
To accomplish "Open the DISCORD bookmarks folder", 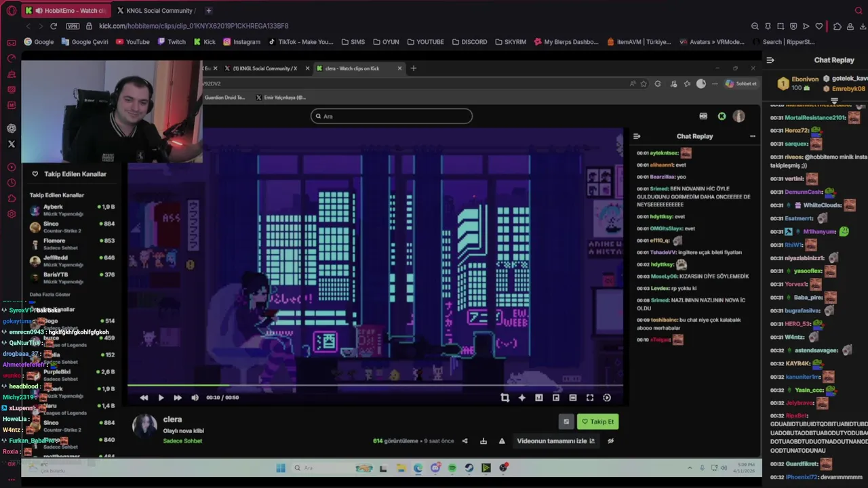I will [x=469, y=42].
